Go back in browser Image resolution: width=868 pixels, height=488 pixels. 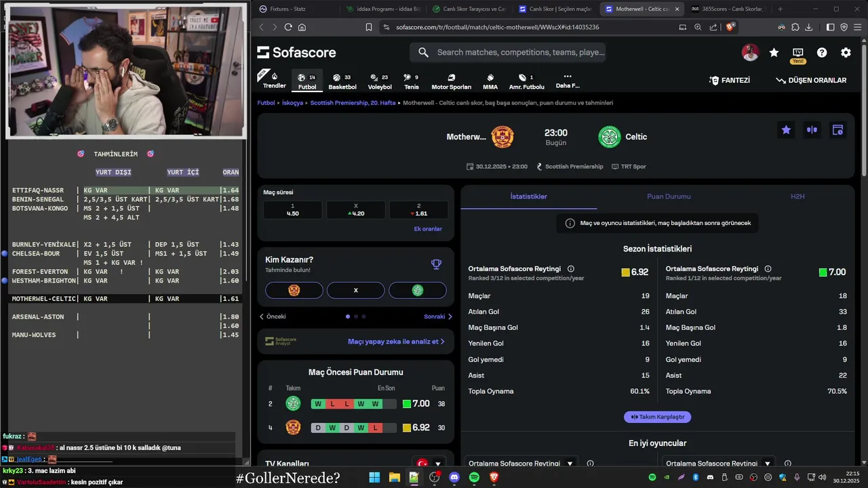(261, 27)
